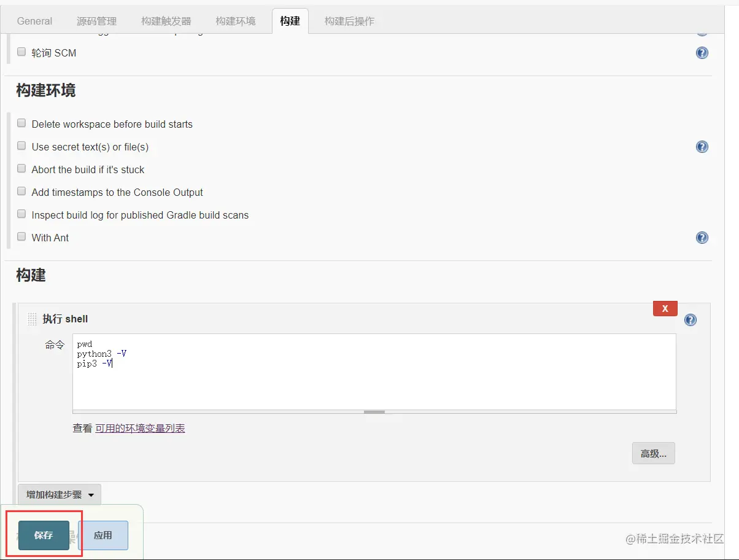This screenshot has width=739, height=560.
Task: Select the 构建环境 tab
Action: pos(235,21)
